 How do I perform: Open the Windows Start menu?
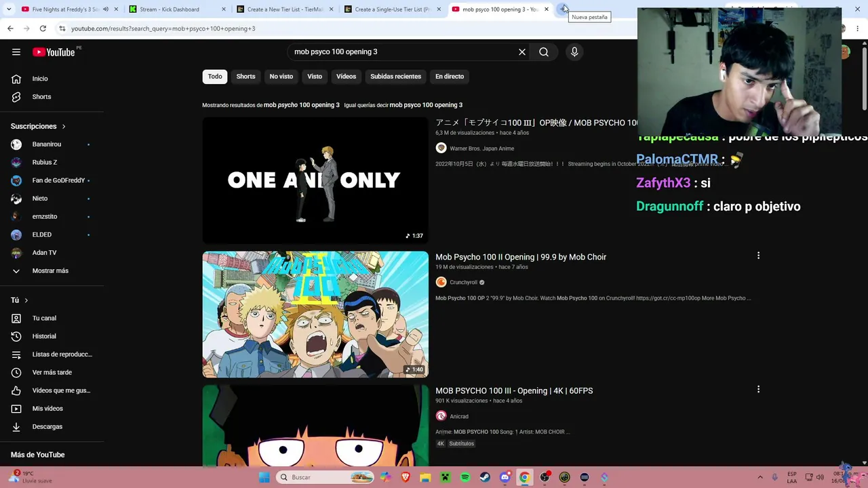coord(264,477)
